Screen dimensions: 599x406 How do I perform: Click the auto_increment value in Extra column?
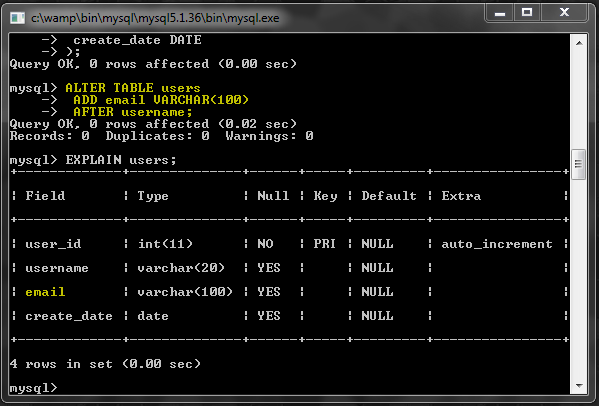point(497,244)
